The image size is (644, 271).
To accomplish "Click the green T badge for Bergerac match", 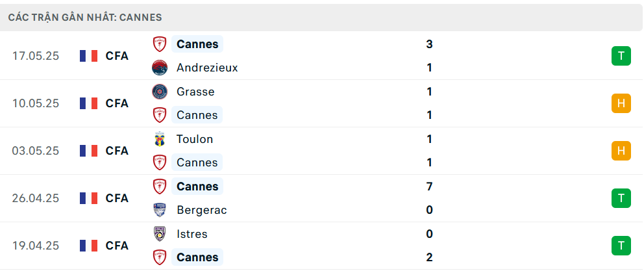I will coord(621,198).
